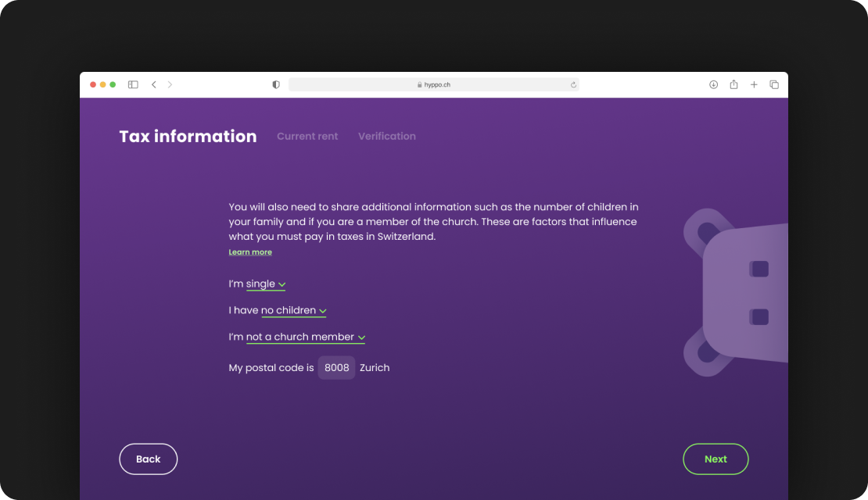
Task: Click the hyppo.ch address bar
Action: pyautogui.click(x=433, y=84)
